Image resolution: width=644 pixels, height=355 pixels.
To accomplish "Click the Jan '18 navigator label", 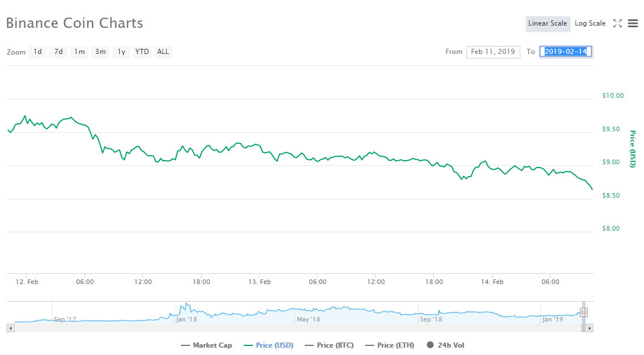I will [x=187, y=319].
